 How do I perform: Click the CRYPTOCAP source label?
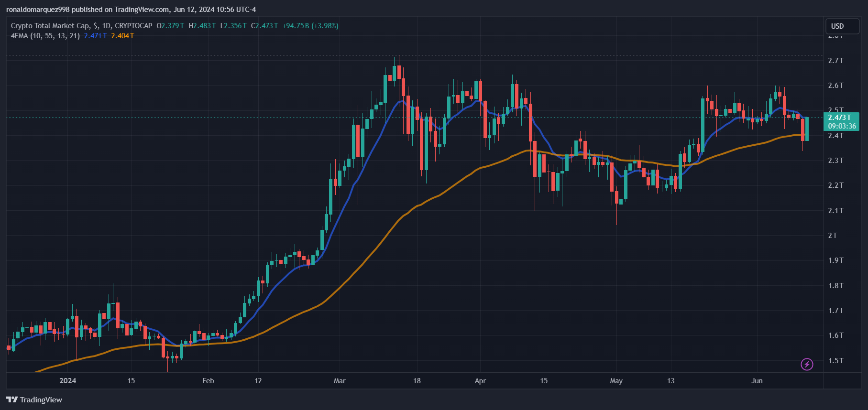pyautogui.click(x=133, y=26)
